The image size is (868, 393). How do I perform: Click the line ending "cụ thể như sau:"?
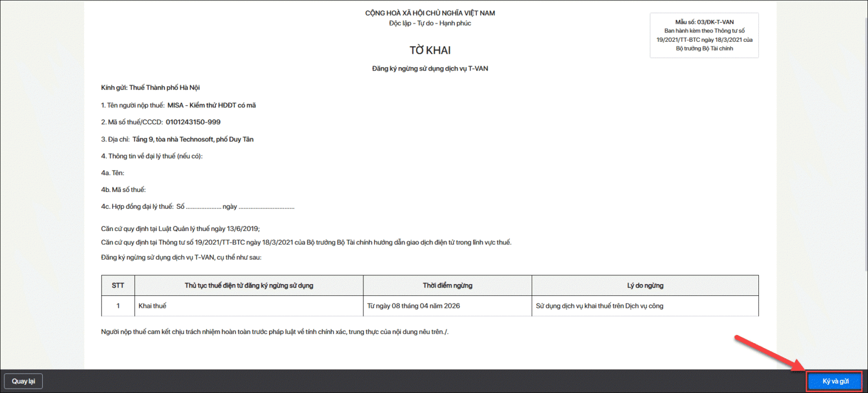tap(181, 257)
